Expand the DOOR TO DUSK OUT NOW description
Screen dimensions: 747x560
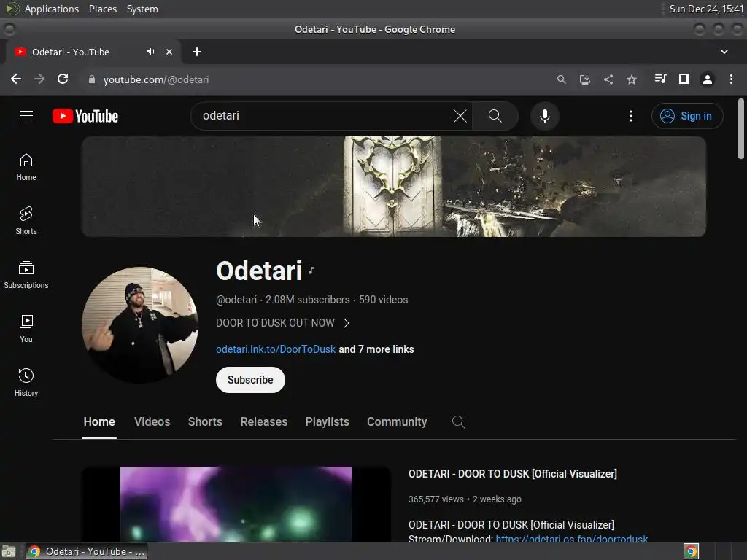pos(283,323)
